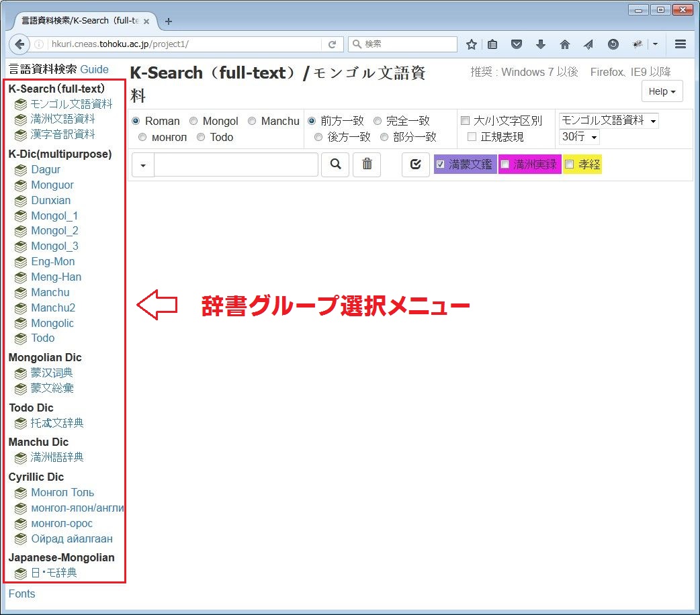700x615 pixels.
Task: Click the page reload icon
Action: coord(331,44)
